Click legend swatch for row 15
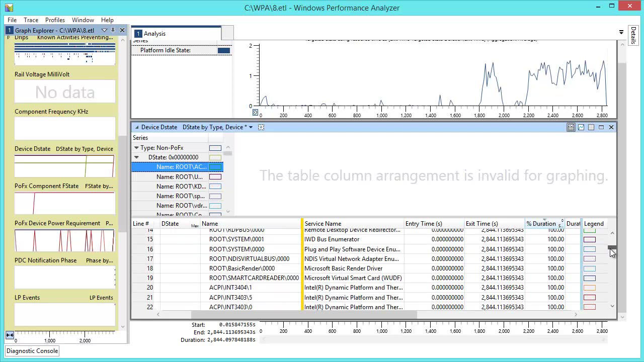This screenshot has width=644, height=362. pyautogui.click(x=590, y=239)
